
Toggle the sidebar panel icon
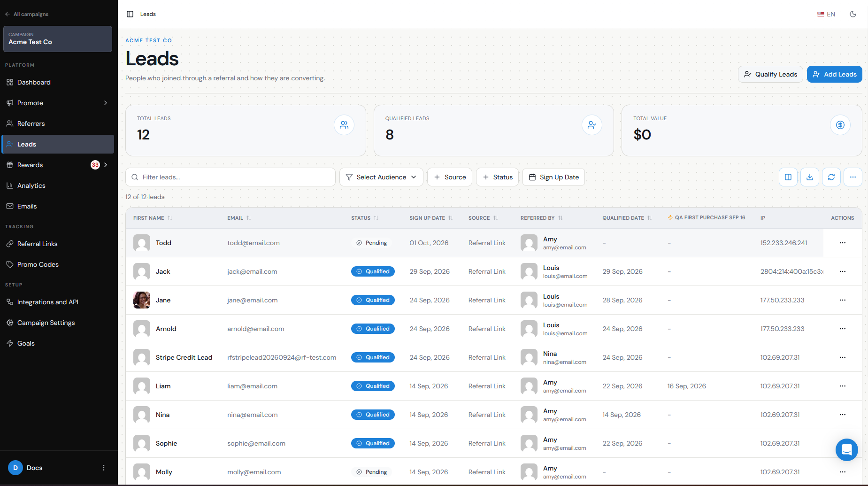coord(130,14)
